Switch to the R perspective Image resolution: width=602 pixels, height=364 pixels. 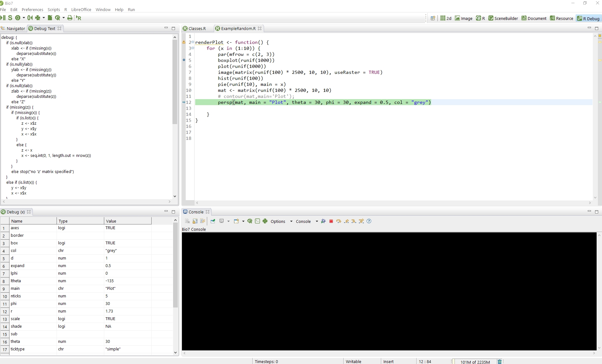pos(480,18)
